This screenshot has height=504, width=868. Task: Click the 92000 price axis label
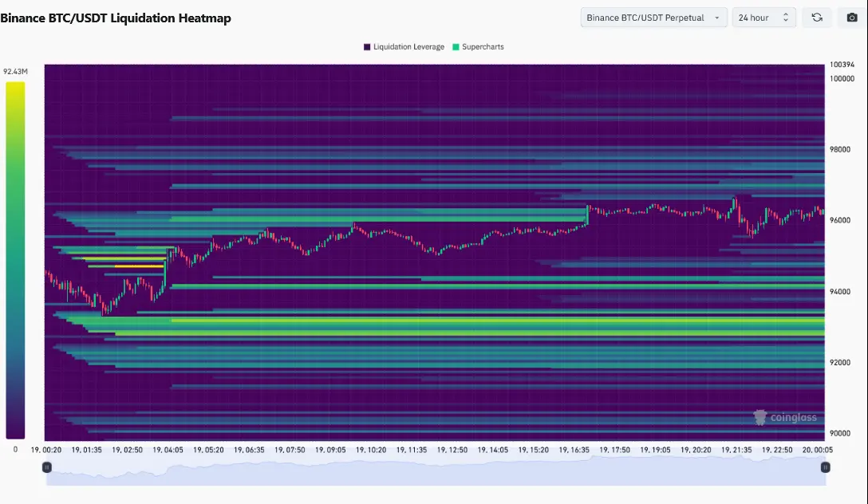[x=840, y=362]
